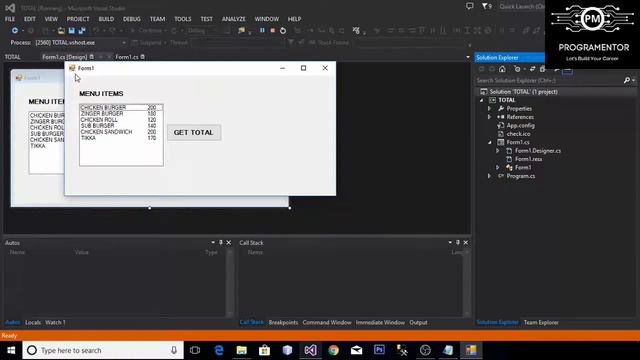
Task: Open the Process dropdown
Action: pyautogui.click(x=123, y=42)
